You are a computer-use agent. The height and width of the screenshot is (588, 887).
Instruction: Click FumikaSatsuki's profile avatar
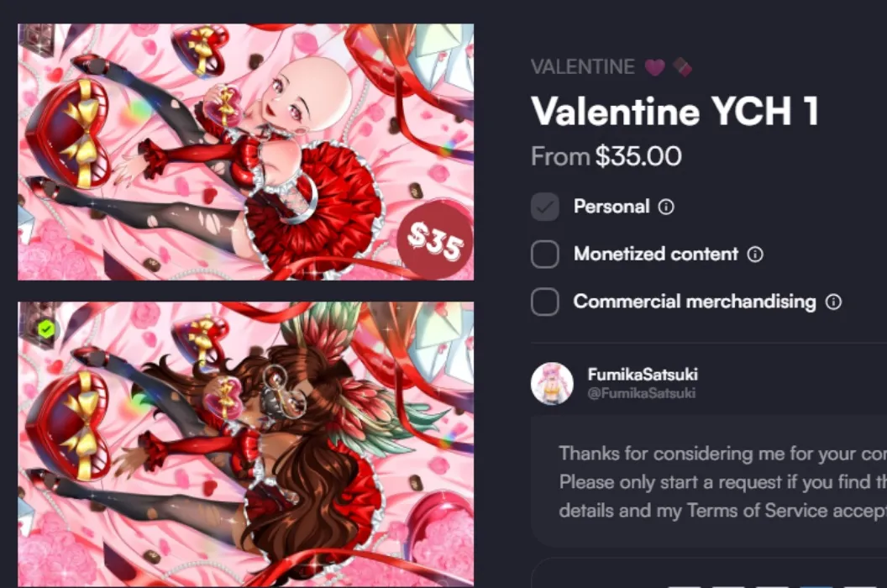[553, 384]
